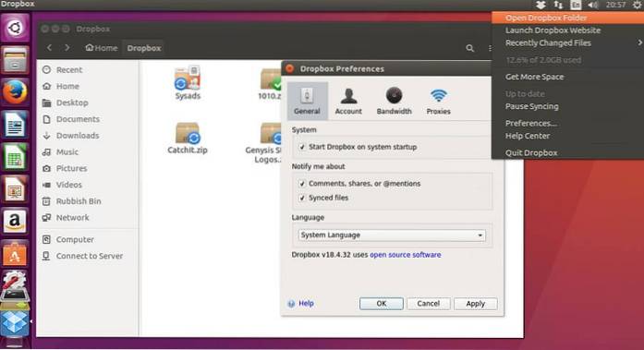Open Firefox from the launcher

coord(15,92)
